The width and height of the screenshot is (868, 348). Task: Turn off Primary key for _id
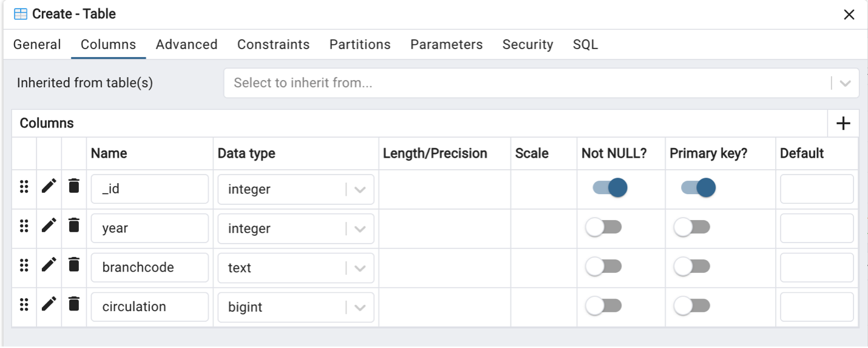tap(698, 188)
